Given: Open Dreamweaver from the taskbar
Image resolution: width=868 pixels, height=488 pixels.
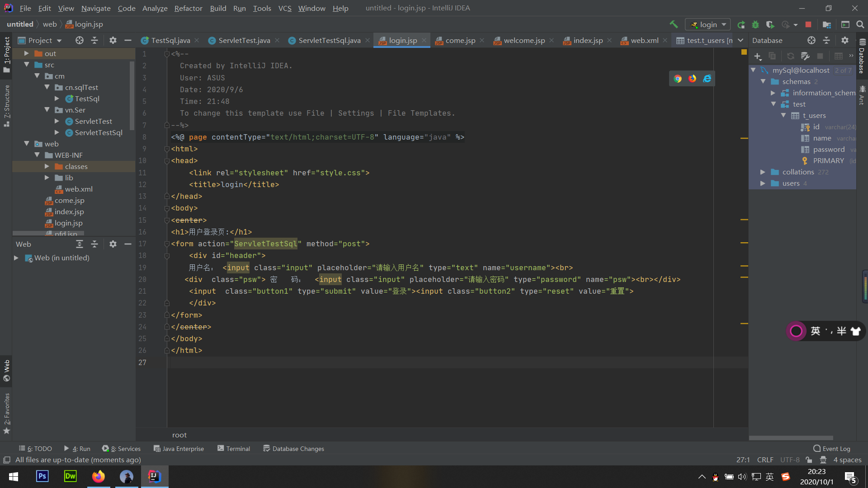Looking at the screenshot, I should coord(71,476).
